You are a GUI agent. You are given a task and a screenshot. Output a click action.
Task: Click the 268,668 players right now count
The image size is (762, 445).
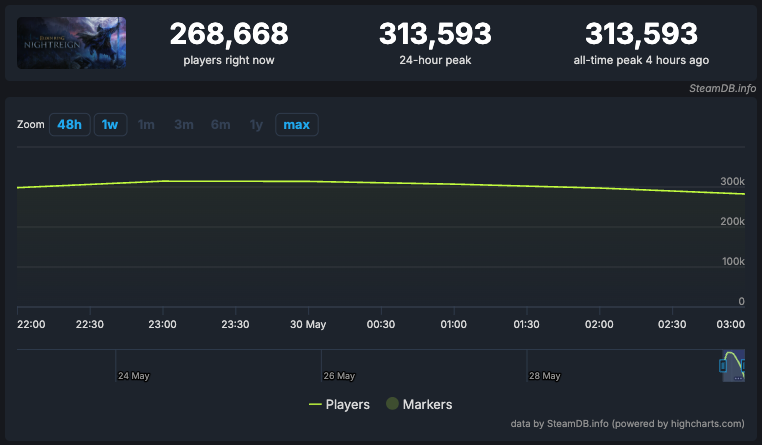click(229, 34)
